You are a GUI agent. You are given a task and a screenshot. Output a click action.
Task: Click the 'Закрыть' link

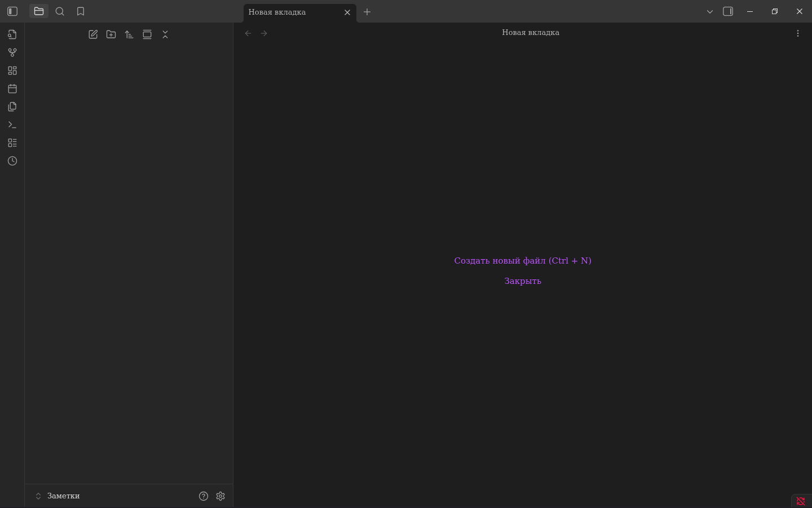(522, 281)
